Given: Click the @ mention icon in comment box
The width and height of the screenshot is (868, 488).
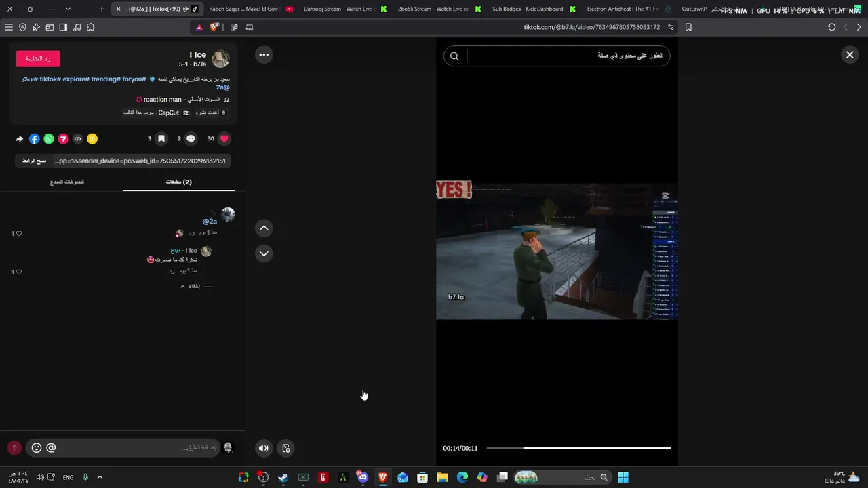Looking at the screenshot, I should pos(51,448).
